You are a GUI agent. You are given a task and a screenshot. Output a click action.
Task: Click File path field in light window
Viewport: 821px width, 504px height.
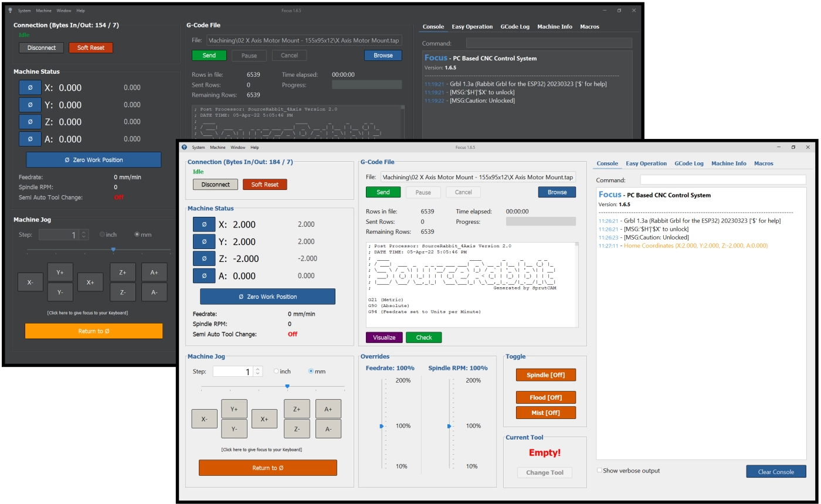[x=478, y=177]
